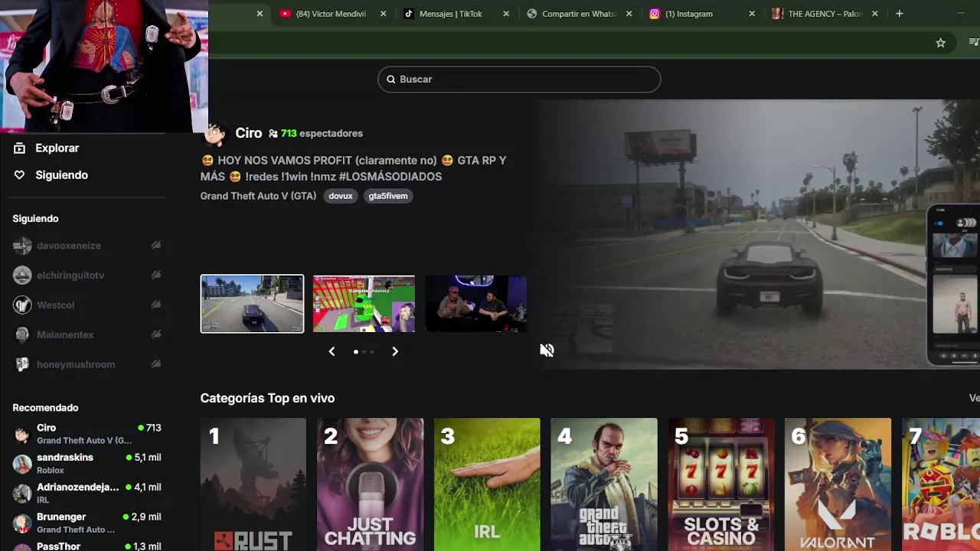Open Westcol avatar in sidebar
Screen dimensions: 980x551
click(x=22, y=305)
